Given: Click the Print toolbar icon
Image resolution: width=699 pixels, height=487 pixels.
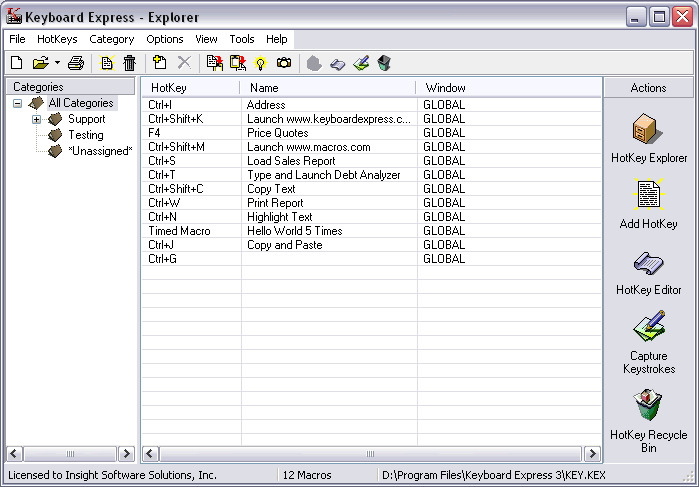Looking at the screenshot, I should point(76,63).
